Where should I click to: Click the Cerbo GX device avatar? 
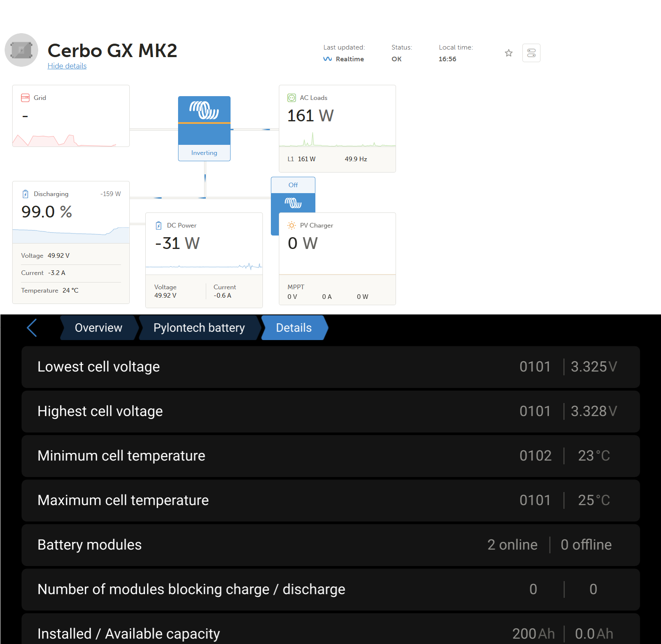point(21,50)
